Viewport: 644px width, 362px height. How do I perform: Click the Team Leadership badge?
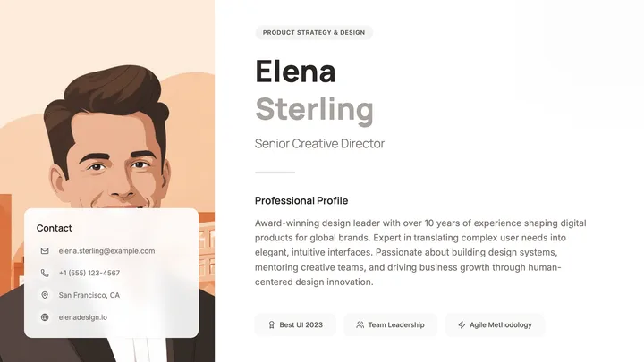[390, 325]
